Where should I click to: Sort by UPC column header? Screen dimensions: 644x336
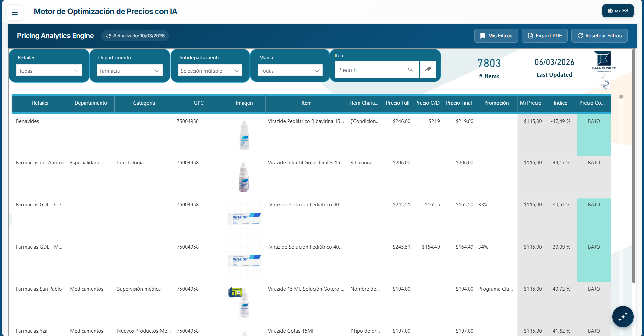pos(199,103)
